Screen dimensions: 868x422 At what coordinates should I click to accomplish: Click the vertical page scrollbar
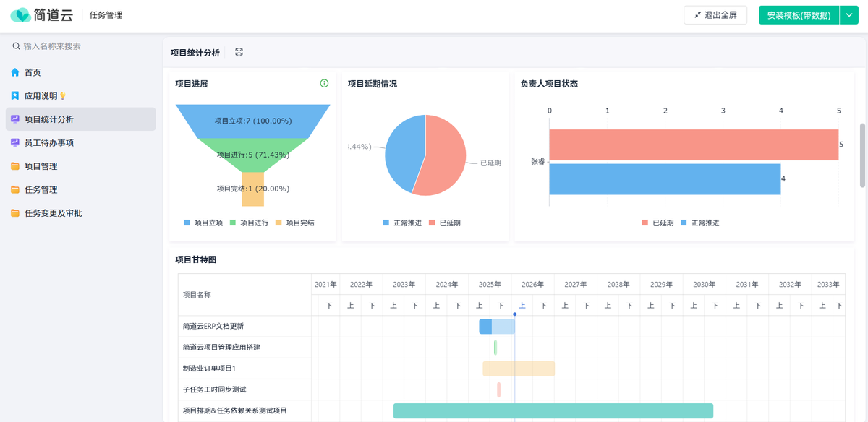[x=861, y=155]
